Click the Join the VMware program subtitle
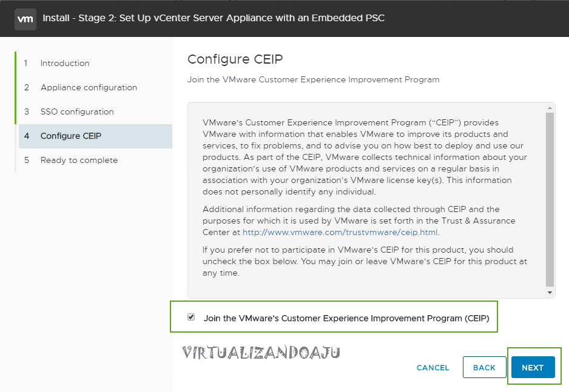Screen dimensions: 569x392 tap(313, 79)
